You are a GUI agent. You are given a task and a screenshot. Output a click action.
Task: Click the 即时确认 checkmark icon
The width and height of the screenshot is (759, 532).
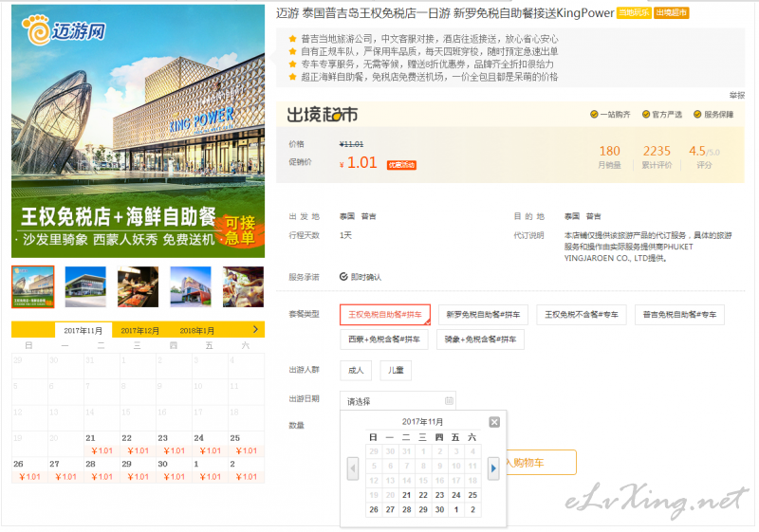(343, 276)
